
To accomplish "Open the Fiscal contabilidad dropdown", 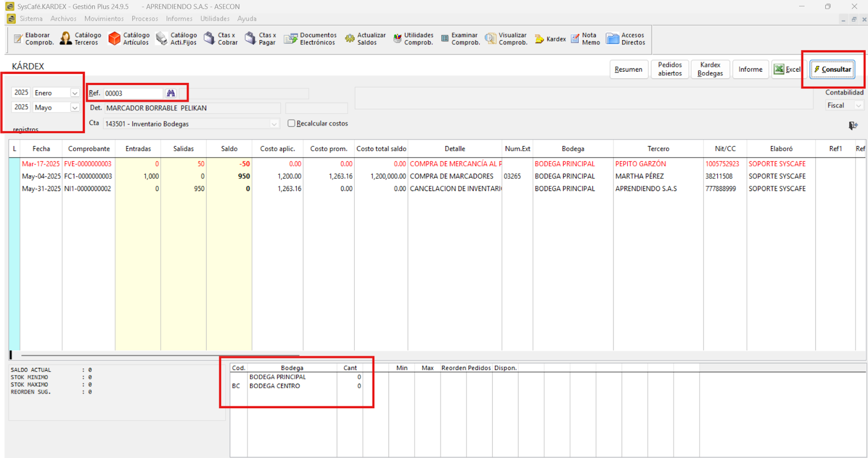I will (858, 106).
